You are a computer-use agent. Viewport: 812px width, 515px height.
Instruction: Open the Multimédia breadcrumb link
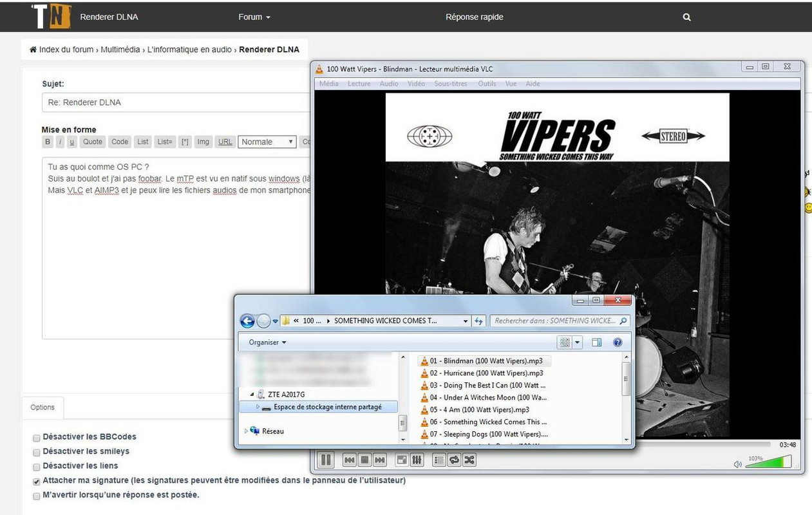point(120,50)
